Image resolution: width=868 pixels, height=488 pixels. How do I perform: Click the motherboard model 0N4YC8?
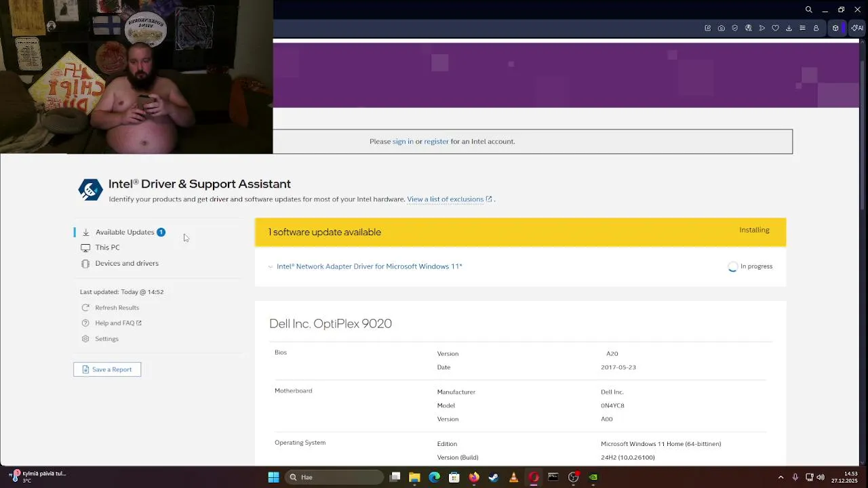[612, 405]
